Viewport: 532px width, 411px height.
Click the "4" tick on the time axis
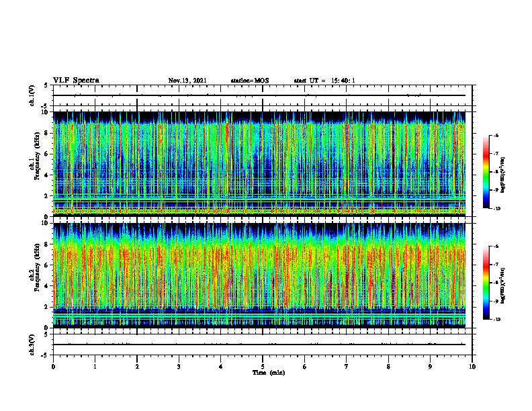pyautogui.click(x=221, y=367)
